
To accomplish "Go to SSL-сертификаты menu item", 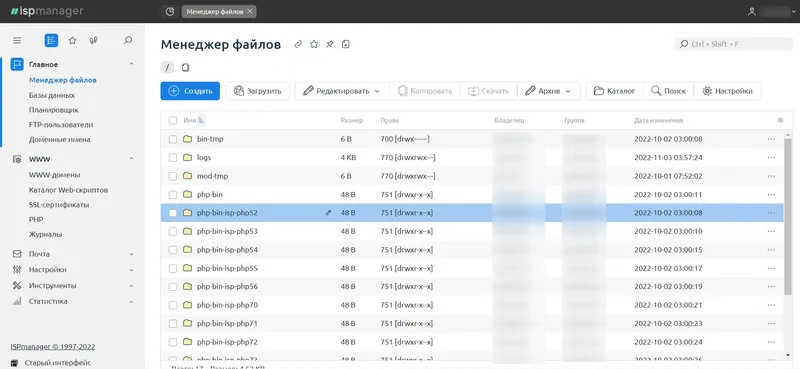I will pyautogui.click(x=59, y=205).
